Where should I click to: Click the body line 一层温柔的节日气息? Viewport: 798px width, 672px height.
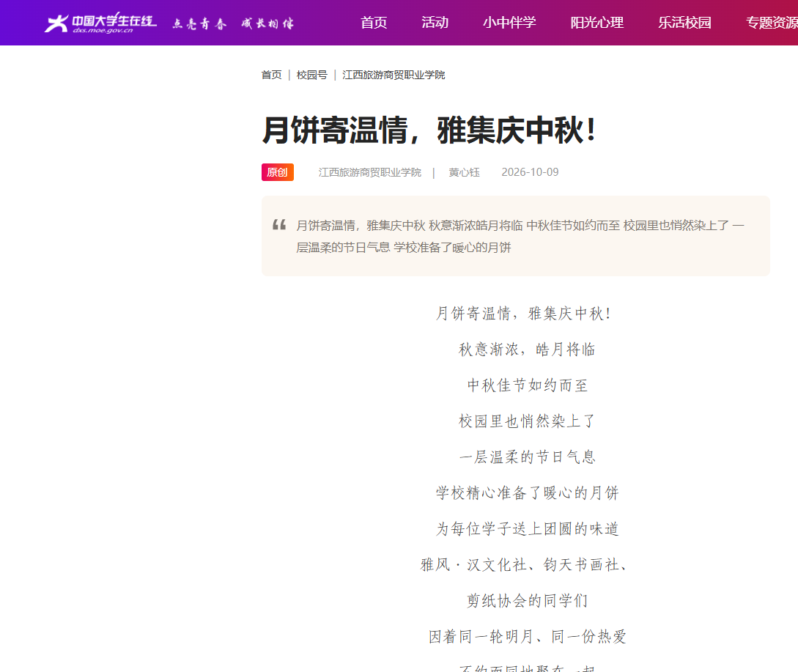click(527, 457)
